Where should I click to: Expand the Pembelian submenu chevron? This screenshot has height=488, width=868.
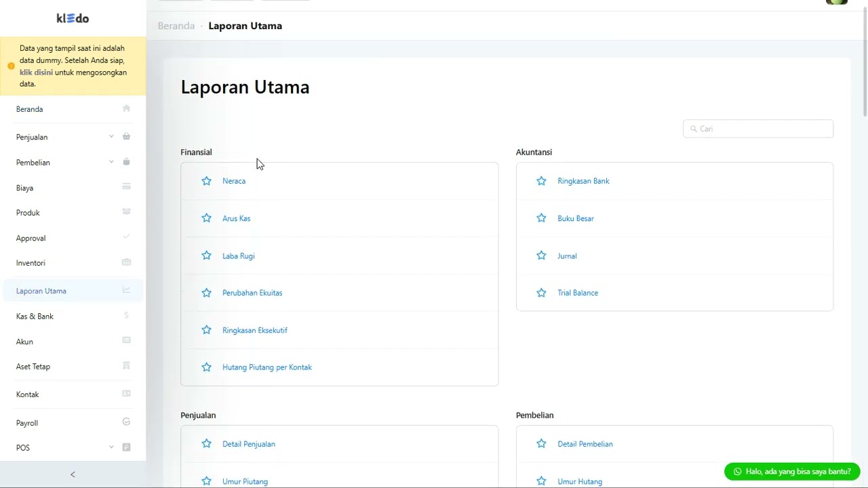pyautogui.click(x=111, y=162)
